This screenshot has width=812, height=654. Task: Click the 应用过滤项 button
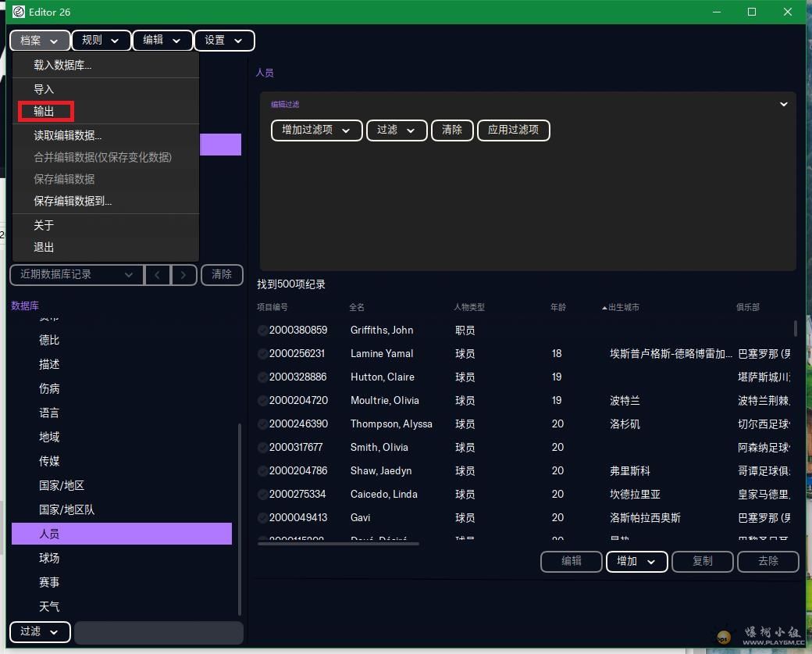[513, 130]
